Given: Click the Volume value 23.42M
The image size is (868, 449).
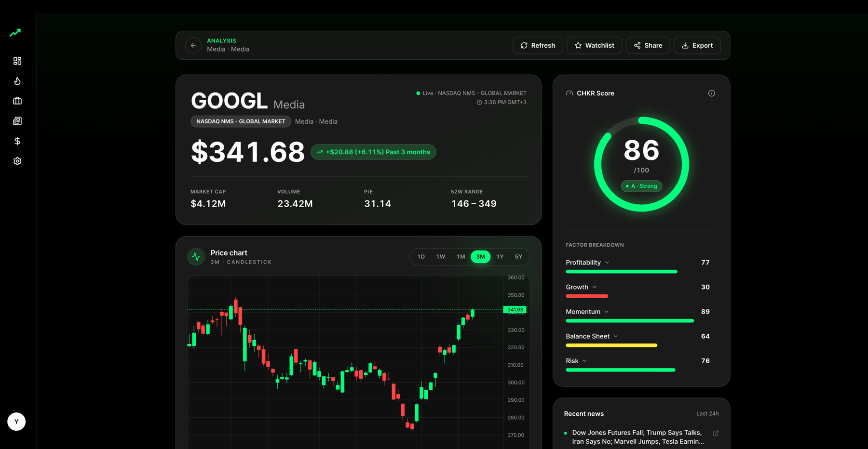Looking at the screenshot, I should click(x=295, y=204).
